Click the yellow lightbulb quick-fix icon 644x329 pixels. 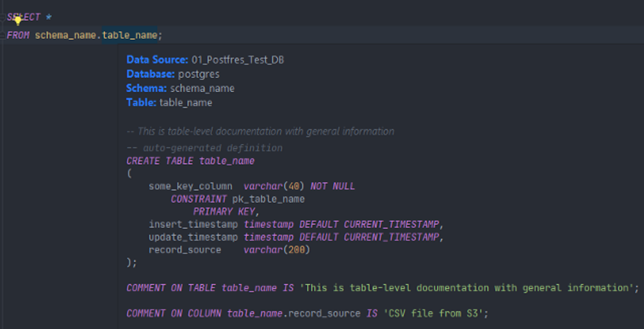tap(18, 20)
